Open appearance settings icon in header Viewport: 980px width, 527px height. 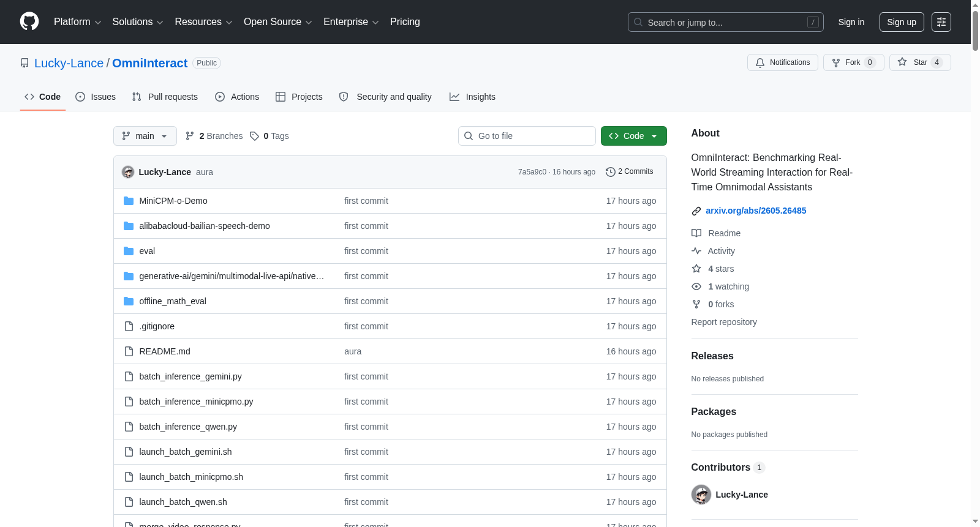point(941,22)
